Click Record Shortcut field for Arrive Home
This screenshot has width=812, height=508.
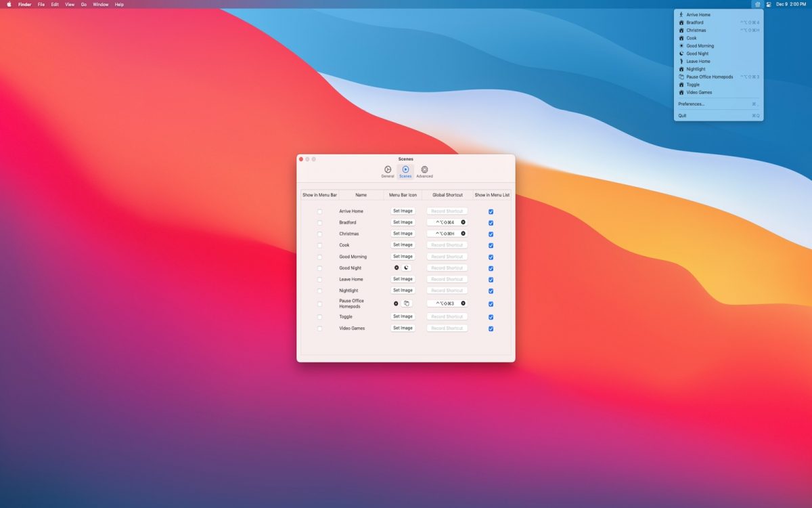pyautogui.click(x=447, y=211)
